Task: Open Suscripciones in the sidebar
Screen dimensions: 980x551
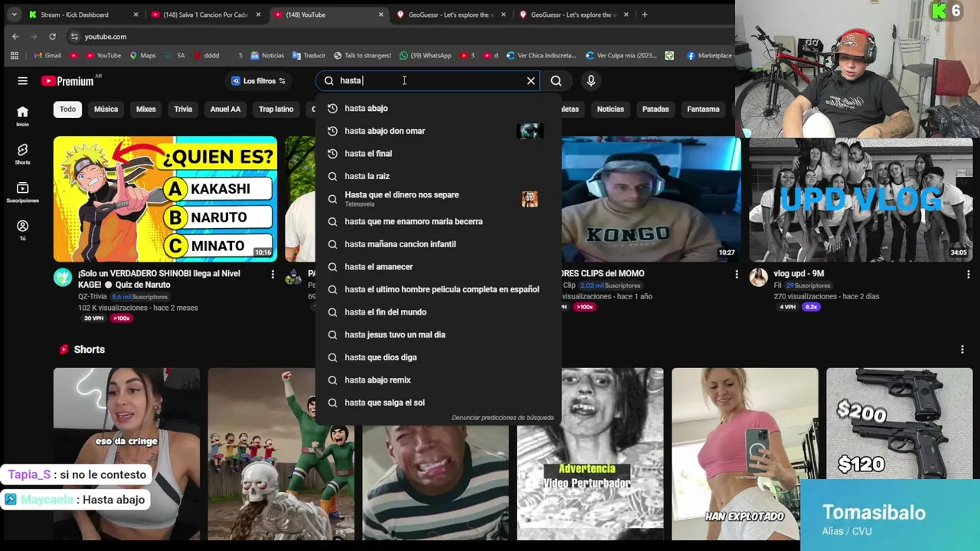Action: pyautogui.click(x=22, y=193)
